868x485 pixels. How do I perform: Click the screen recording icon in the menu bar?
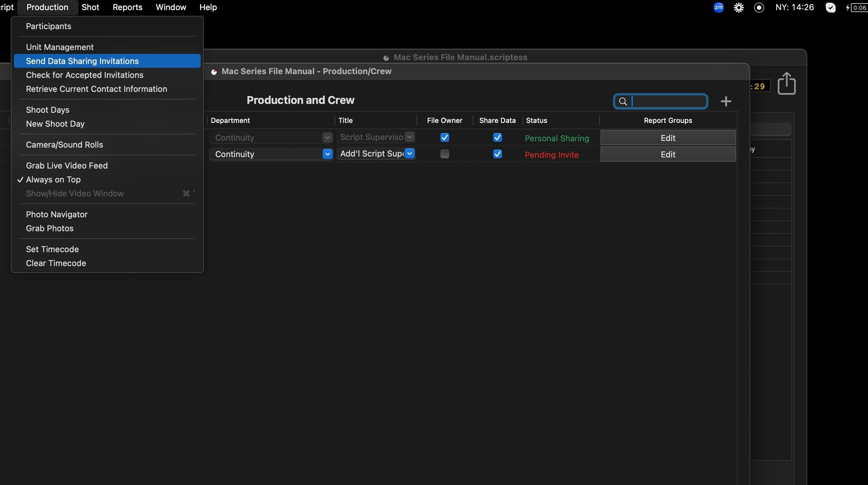tap(759, 7)
